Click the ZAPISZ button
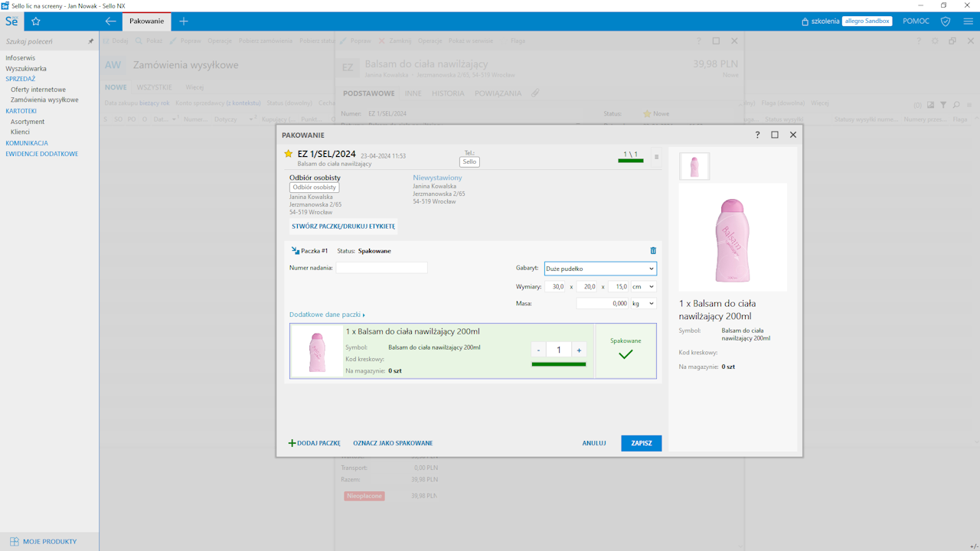 [641, 443]
